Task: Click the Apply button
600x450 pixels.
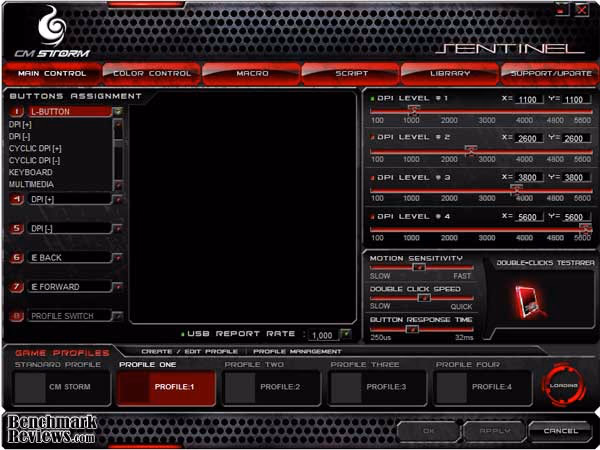Action: 494,431
